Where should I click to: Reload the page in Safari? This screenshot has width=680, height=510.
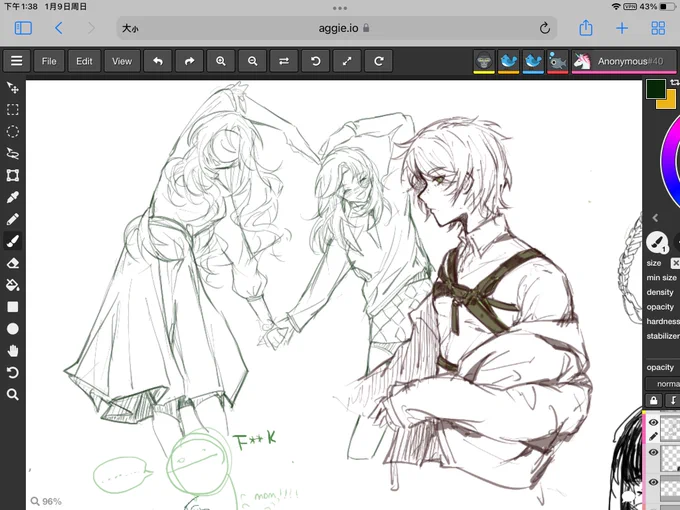(x=545, y=28)
